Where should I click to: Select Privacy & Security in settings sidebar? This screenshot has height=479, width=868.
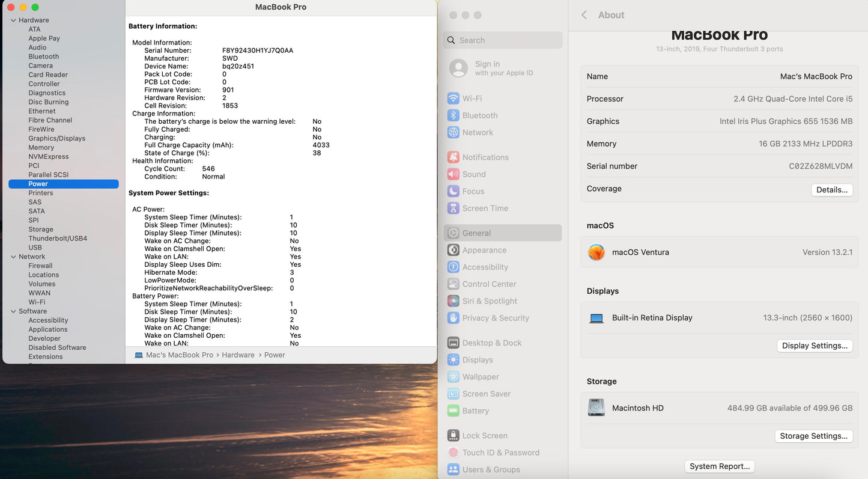(495, 318)
